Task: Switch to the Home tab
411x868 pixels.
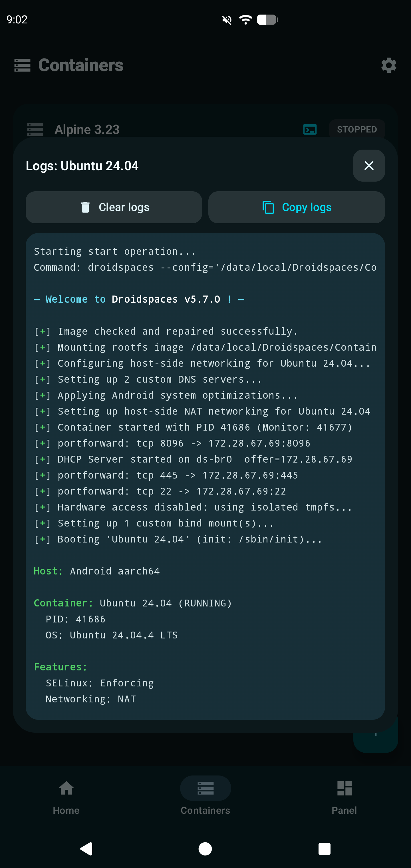Action: coord(66,797)
